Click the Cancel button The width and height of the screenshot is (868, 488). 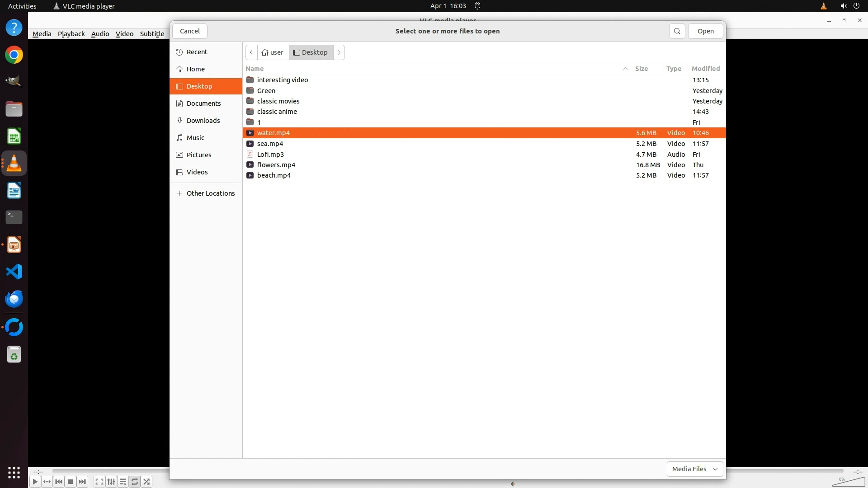[189, 31]
